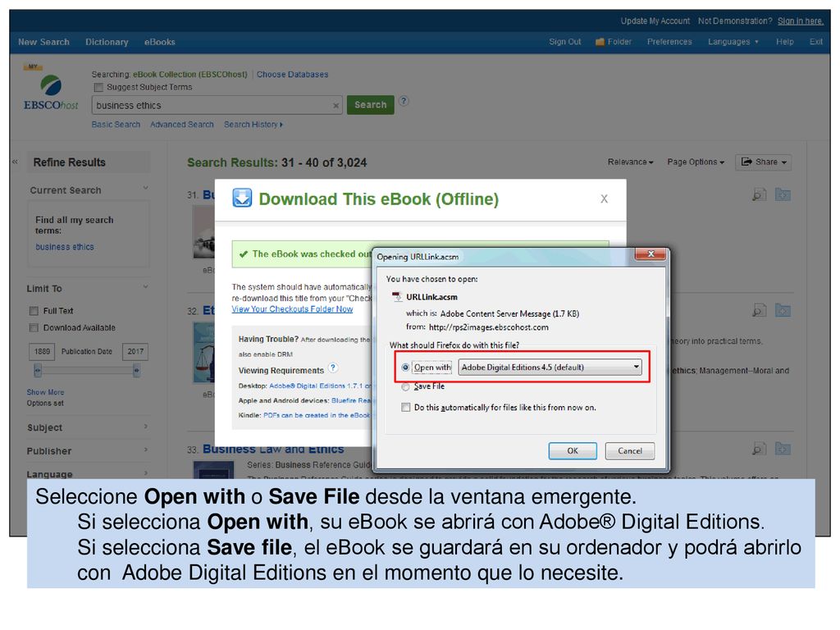Add result 32 to folder
The width and height of the screenshot is (840, 630).
[783, 310]
